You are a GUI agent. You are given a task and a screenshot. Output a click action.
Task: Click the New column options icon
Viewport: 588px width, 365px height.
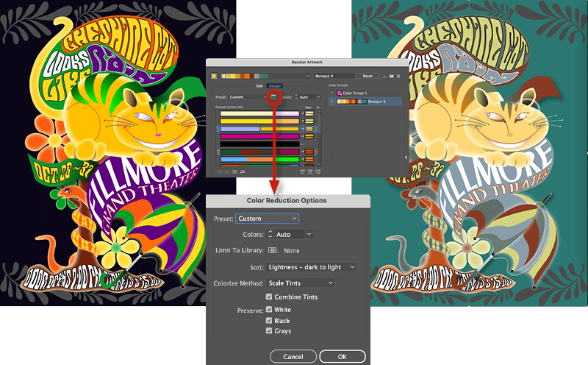(x=317, y=106)
